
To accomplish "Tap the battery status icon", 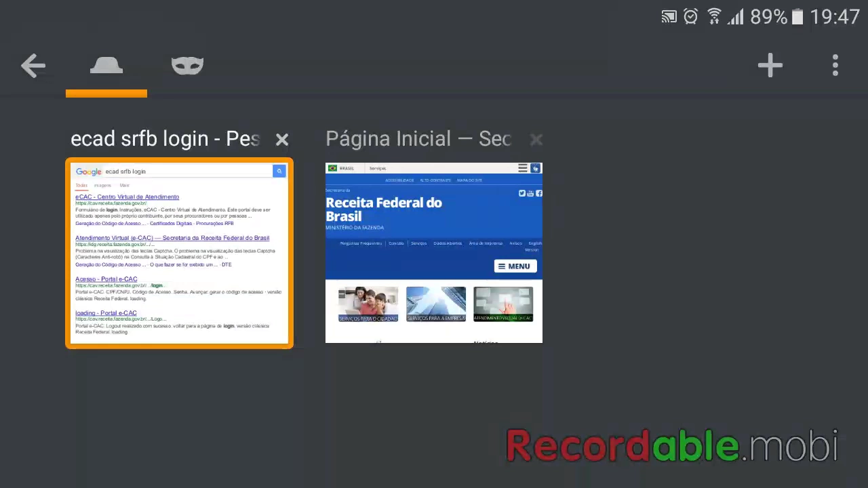I will pos(797,17).
